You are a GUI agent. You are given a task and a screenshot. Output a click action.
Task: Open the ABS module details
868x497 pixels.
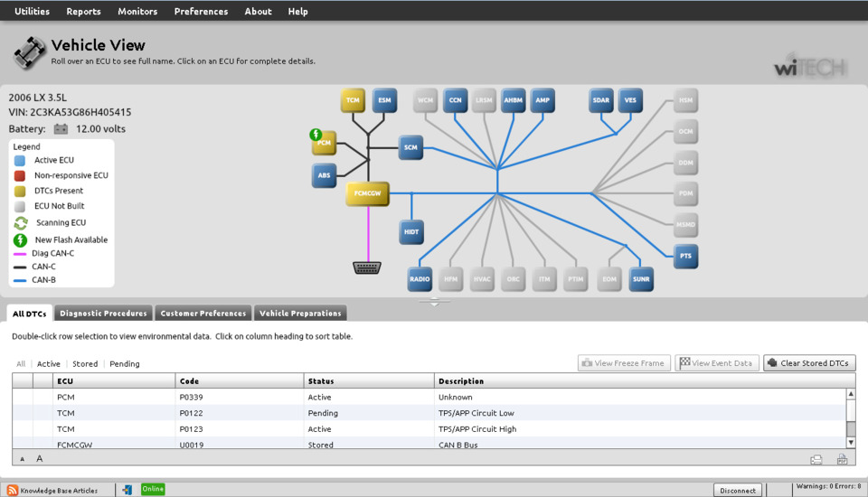coord(324,175)
